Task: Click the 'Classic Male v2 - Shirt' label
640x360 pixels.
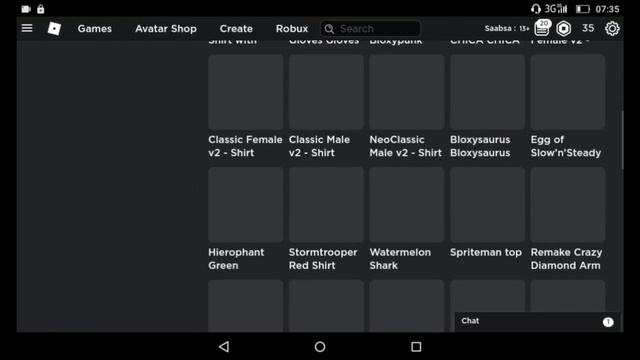Action: coord(319,146)
